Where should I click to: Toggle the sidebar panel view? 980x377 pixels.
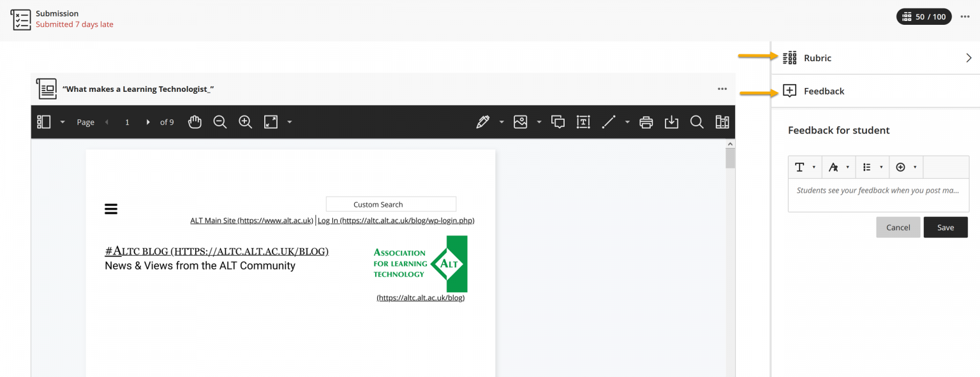[43, 122]
